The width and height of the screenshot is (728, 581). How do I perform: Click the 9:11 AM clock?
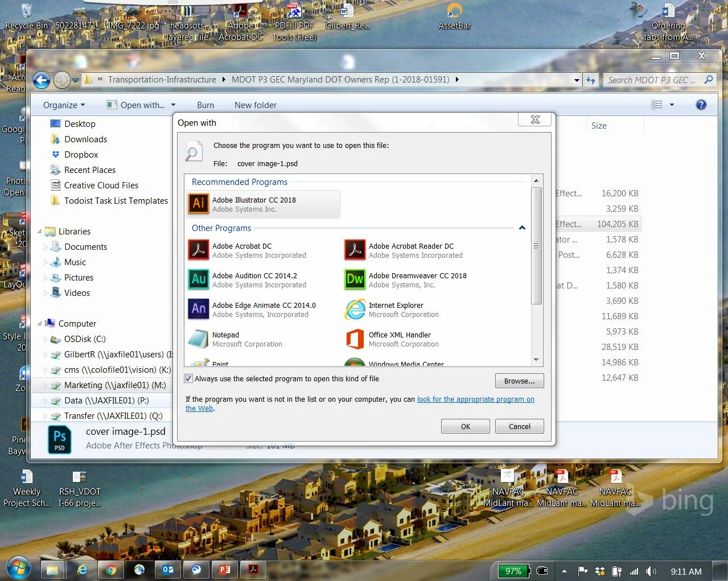686,571
